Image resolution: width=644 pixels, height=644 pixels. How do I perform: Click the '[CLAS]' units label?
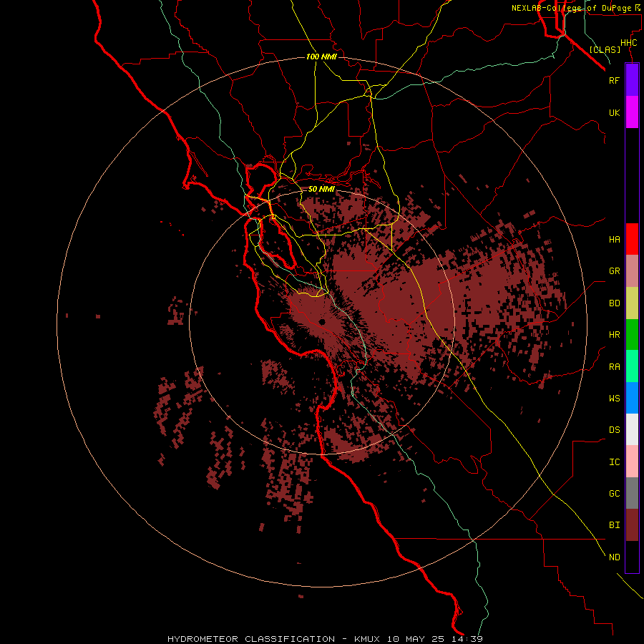pos(605,49)
